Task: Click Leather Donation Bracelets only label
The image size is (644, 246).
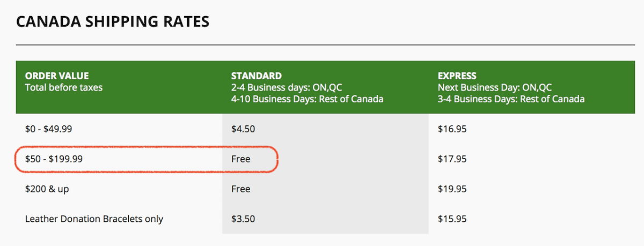Action: click(94, 219)
